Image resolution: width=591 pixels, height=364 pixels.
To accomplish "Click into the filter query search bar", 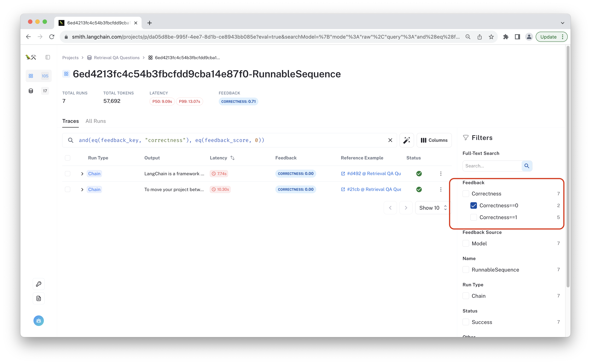I will pyautogui.click(x=229, y=140).
